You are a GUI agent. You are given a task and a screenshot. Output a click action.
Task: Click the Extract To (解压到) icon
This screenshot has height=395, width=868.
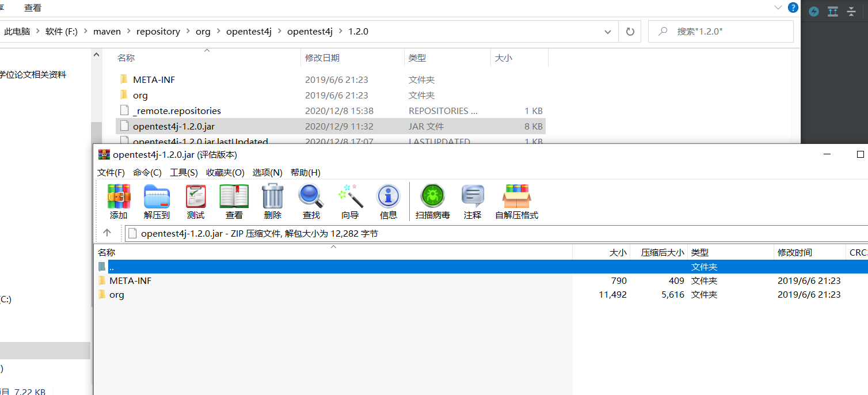tap(157, 196)
